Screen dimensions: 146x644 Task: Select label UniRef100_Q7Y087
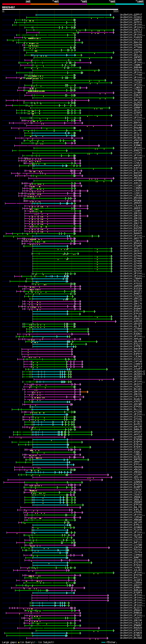[x=131, y=98]
